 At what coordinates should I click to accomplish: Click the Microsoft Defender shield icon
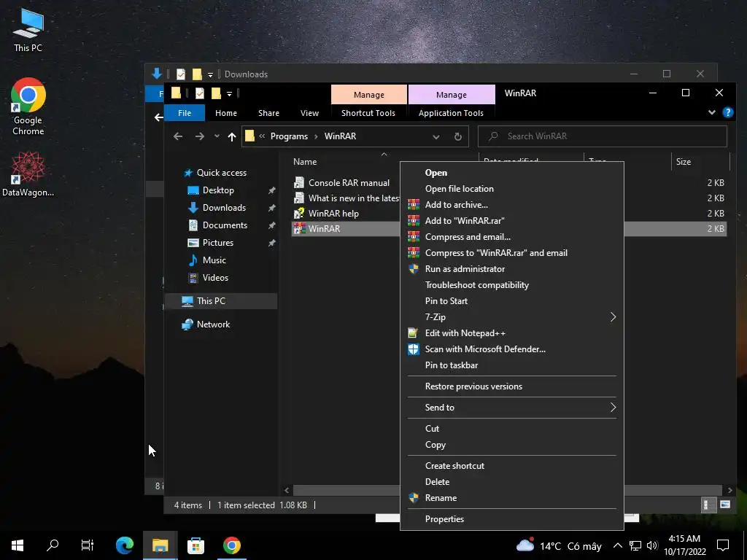tap(414, 349)
